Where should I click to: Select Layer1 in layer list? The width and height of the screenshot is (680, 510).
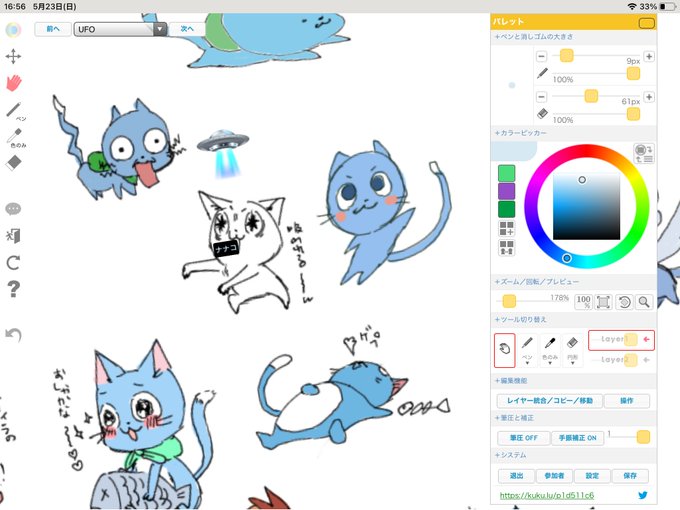(x=621, y=340)
